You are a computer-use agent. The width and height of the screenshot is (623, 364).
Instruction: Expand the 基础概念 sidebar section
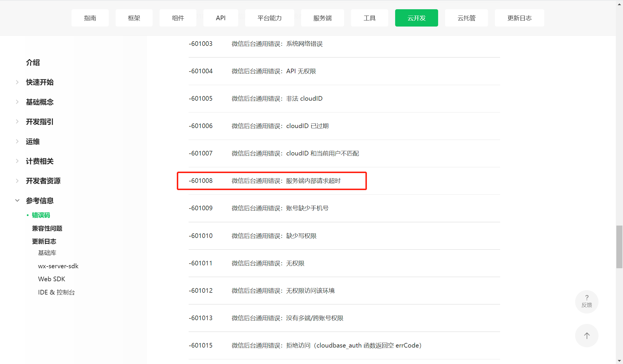click(x=17, y=102)
